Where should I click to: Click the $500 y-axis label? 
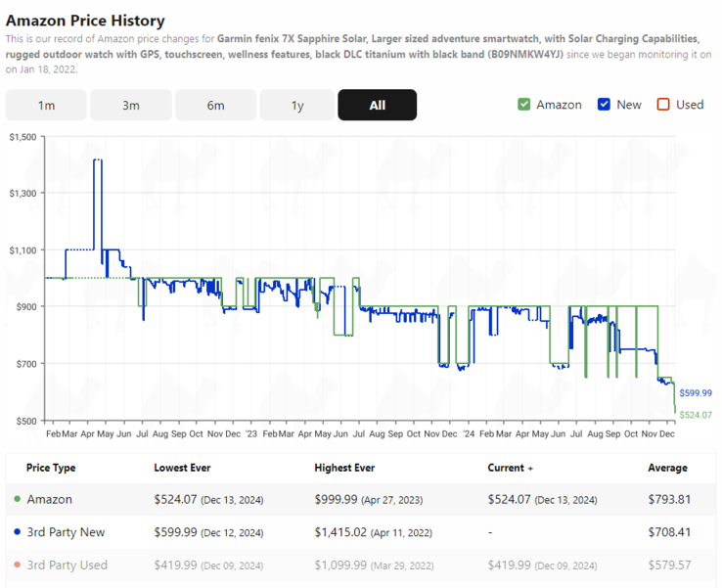26,421
